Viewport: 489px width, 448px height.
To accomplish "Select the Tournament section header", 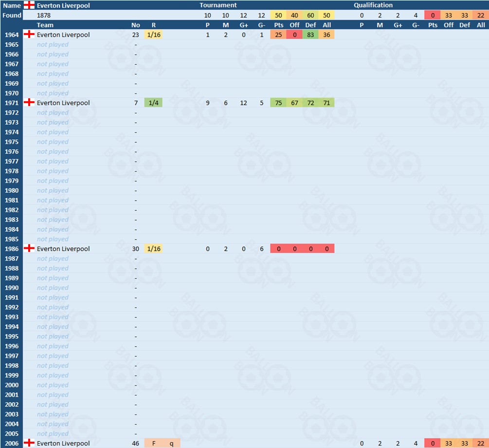I will coord(218,5).
